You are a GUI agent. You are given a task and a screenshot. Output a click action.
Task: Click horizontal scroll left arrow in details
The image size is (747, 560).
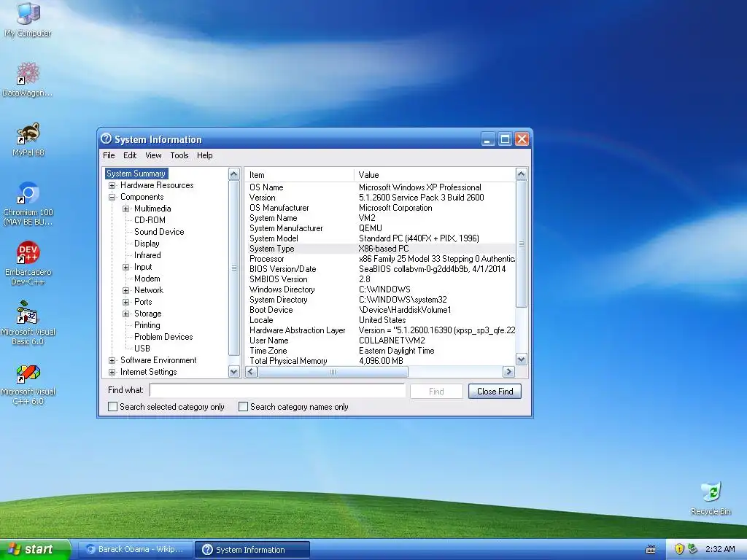click(252, 372)
